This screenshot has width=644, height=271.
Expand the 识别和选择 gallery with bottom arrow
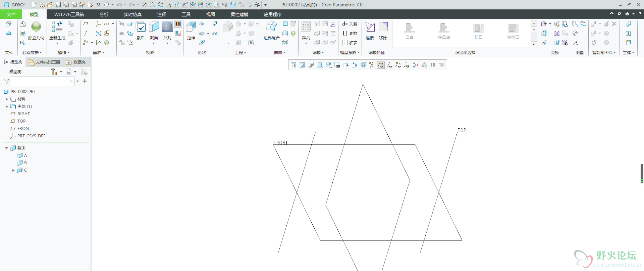click(x=534, y=44)
